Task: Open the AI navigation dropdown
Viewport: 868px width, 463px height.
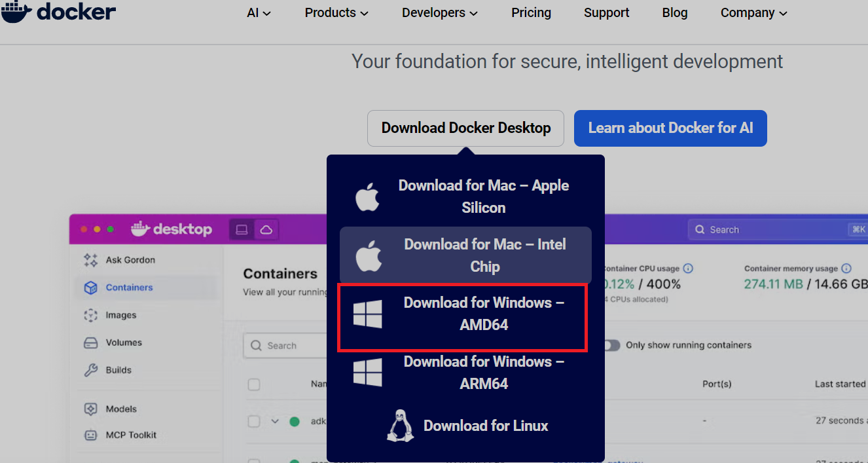Action: point(259,12)
